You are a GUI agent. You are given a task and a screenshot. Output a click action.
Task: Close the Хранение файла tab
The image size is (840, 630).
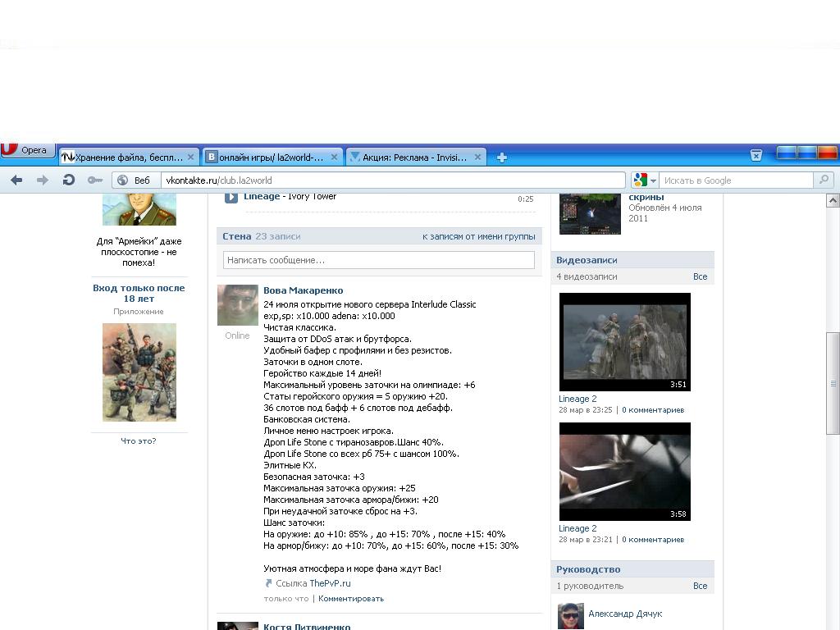click(x=190, y=157)
